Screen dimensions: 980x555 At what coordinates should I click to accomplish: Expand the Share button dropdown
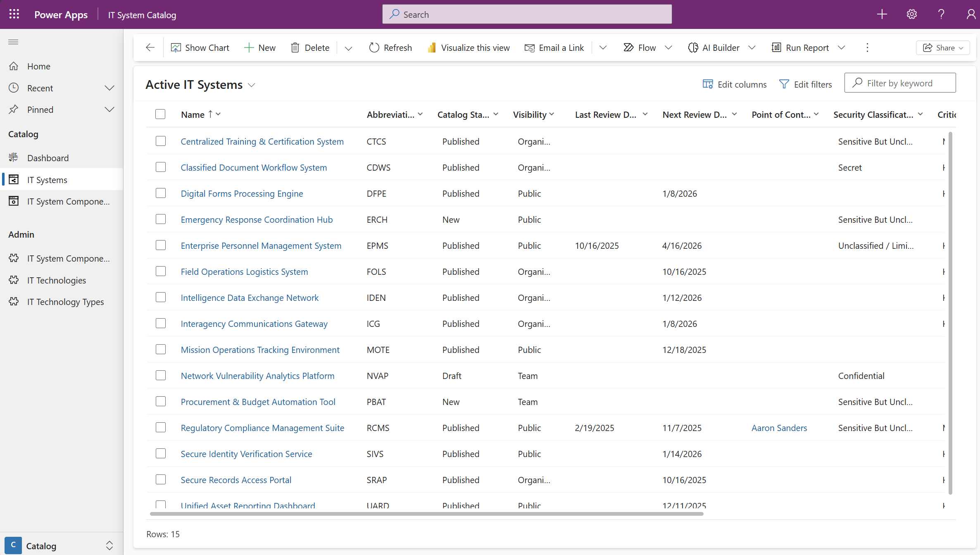[961, 48]
